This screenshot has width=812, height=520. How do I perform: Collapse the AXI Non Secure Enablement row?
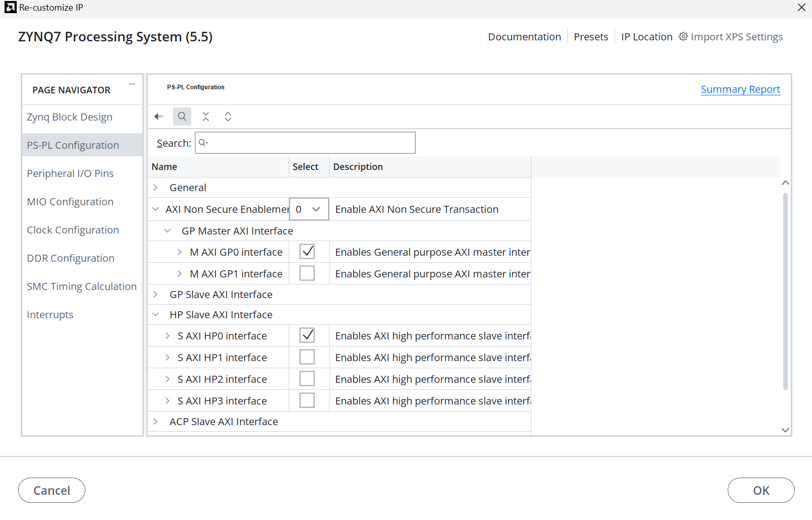pyautogui.click(x=155, y=209)
